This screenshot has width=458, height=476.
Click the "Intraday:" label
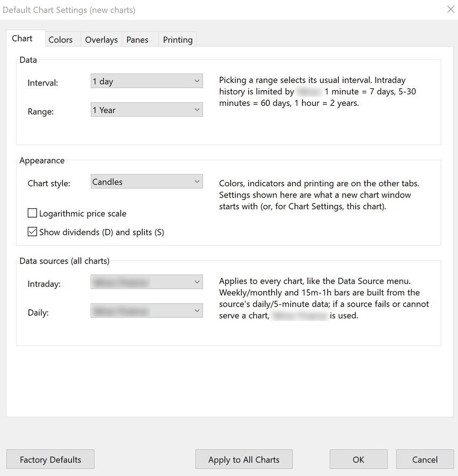coord(44,284)
